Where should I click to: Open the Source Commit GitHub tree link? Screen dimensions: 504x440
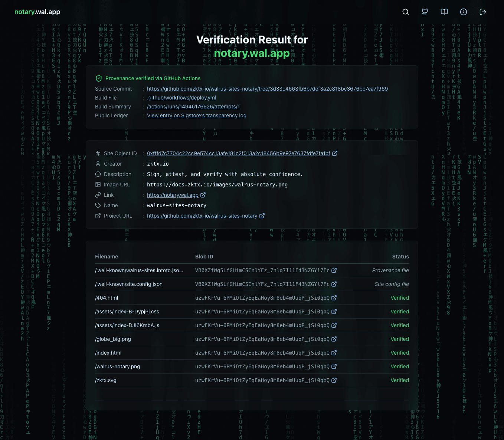click(x=267, y=89)
